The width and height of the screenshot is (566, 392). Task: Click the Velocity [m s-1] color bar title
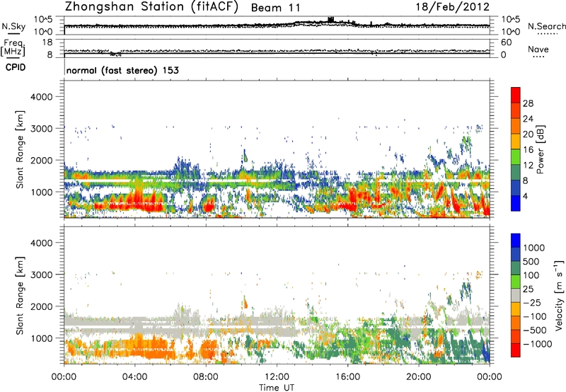pyautogui.click(x=559, y=295)
